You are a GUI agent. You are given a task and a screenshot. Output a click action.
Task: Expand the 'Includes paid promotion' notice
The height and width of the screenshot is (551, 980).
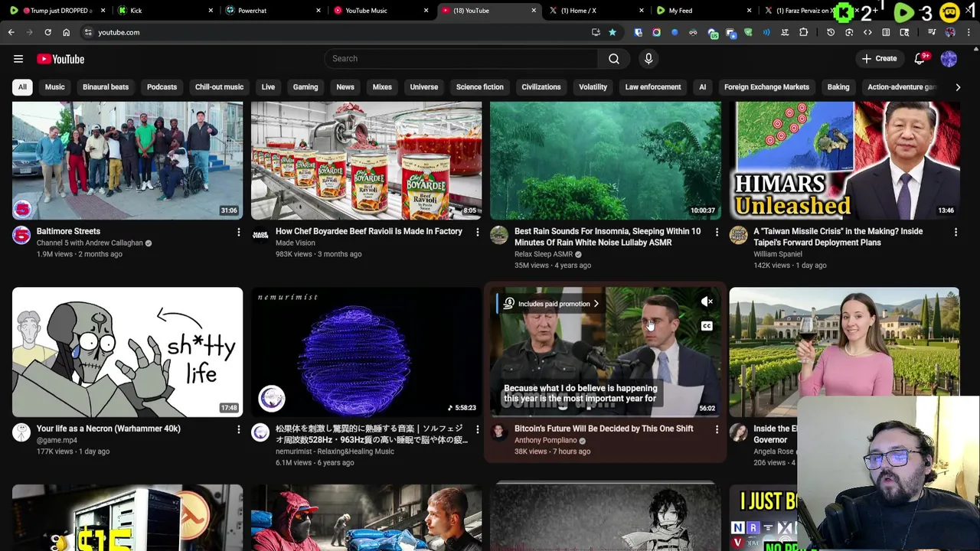tap(550, 304)
